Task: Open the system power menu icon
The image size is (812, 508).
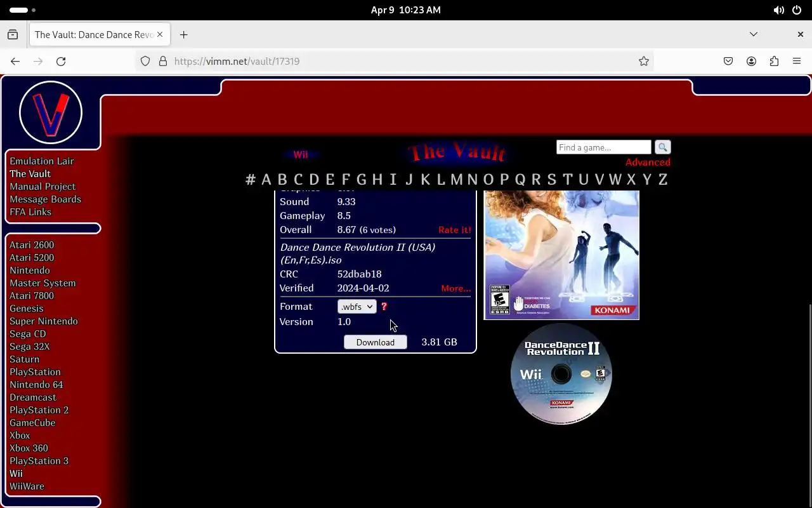Action: pyautogui.click(x=797, y=10)
